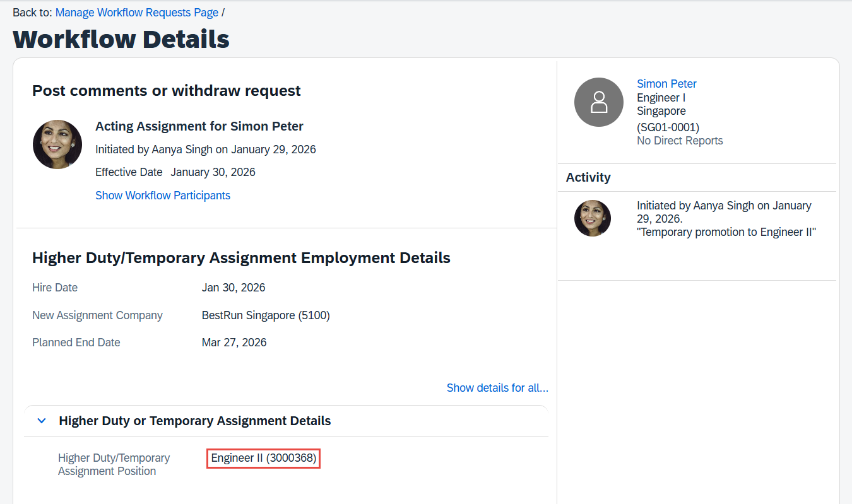Open Manage Workflow Requests Page breadcrumb link
Viewport: 852px width, 504px height.
pyautogui.click(x=137, y=13)
